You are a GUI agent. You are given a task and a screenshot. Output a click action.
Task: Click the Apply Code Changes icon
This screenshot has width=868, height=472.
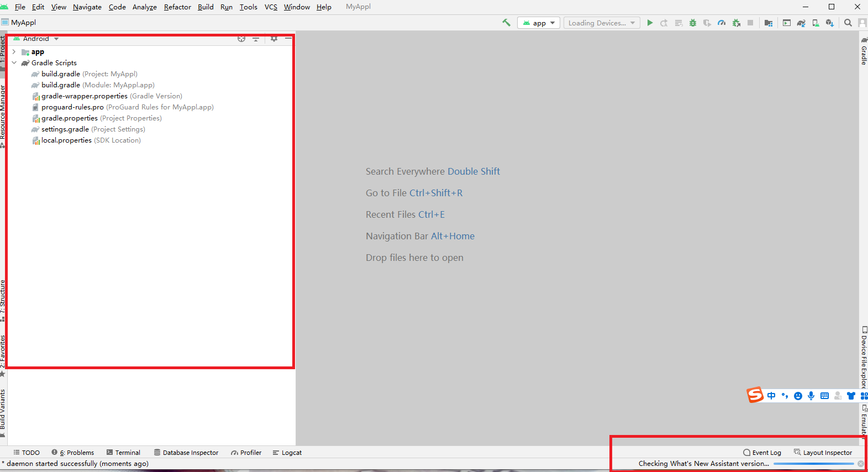(678, 23)
